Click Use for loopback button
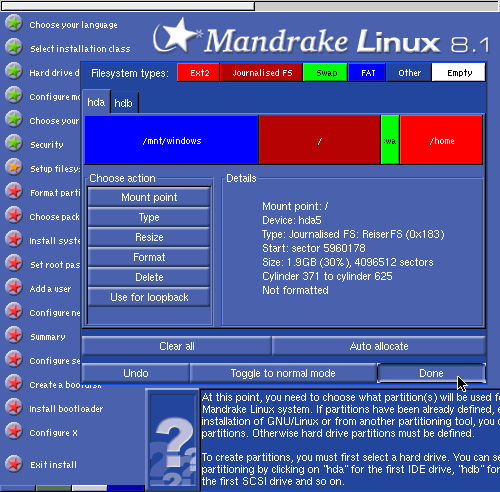Screen dimensions: 500x492 click(x=149, y=297)
